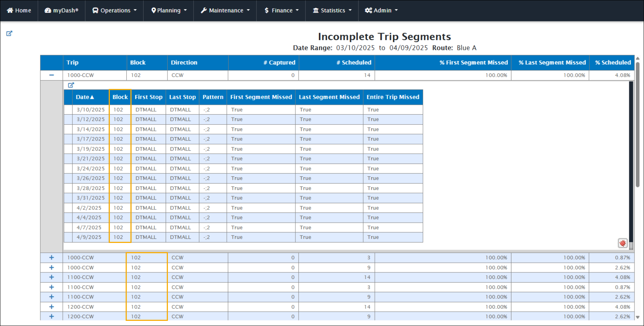The image size is (644, 326).
Task: Sort detail table by Date column header
Action: click(85, 97)
